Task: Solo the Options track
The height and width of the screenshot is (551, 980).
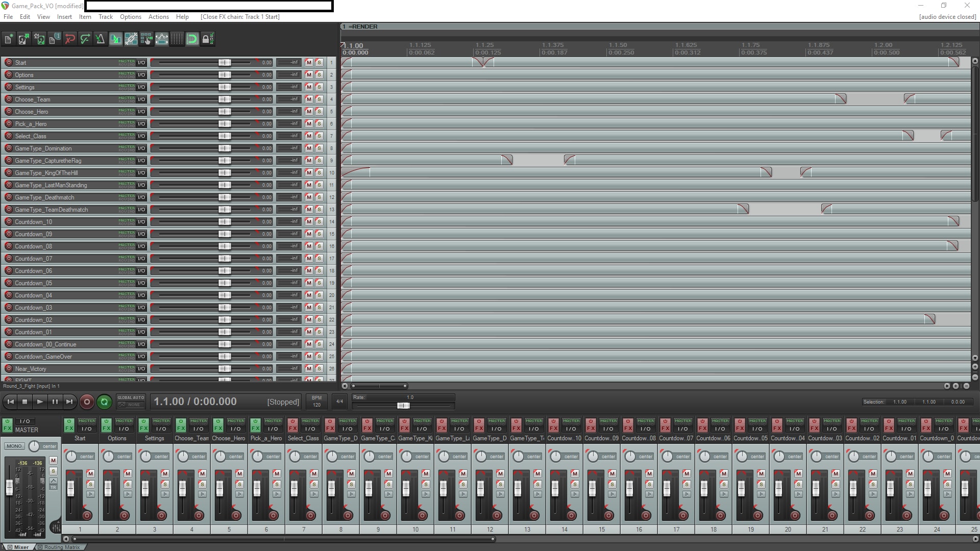Action: point(319,74)
